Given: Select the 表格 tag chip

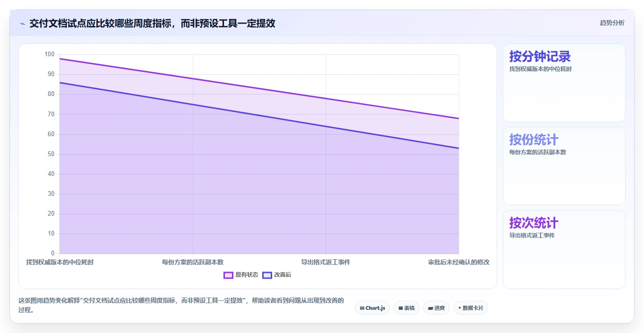Looking at the screenshot, I should coord(406,308).
